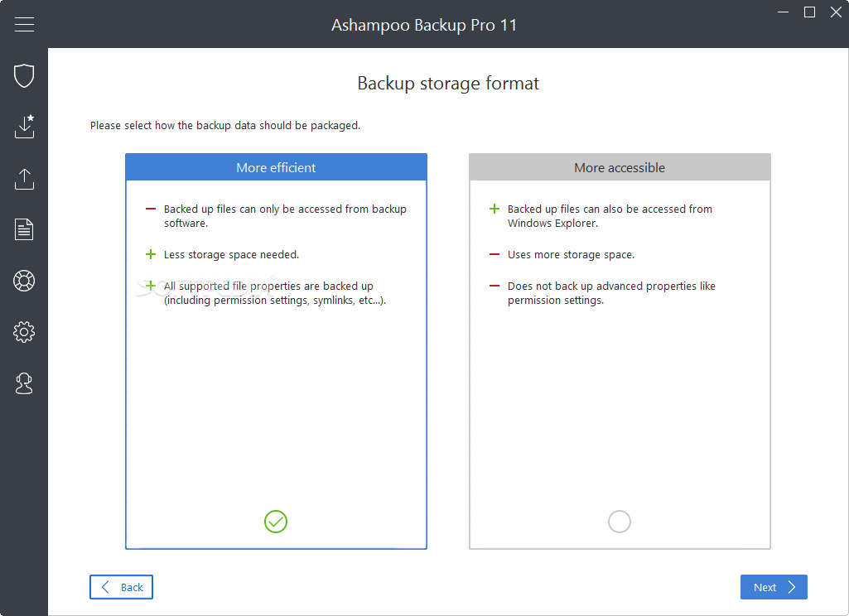Maximize the Ashampoo Backup window
This screenshot has height=616, width=849.
coord(809,12)
